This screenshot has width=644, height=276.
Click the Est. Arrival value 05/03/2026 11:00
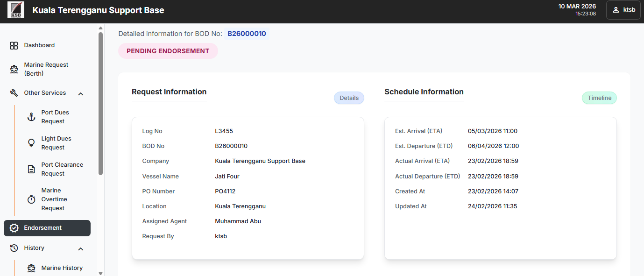point(493,131)
